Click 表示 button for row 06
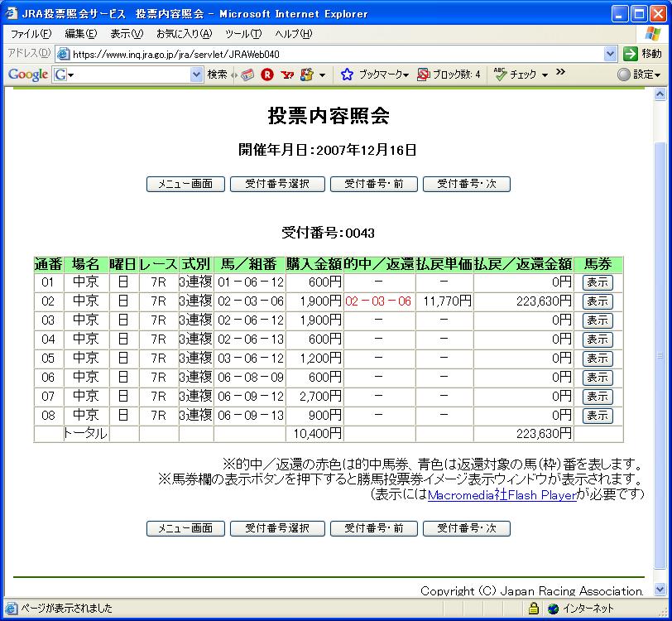Viewport: 672px width, 621px height. click(598, 378)
